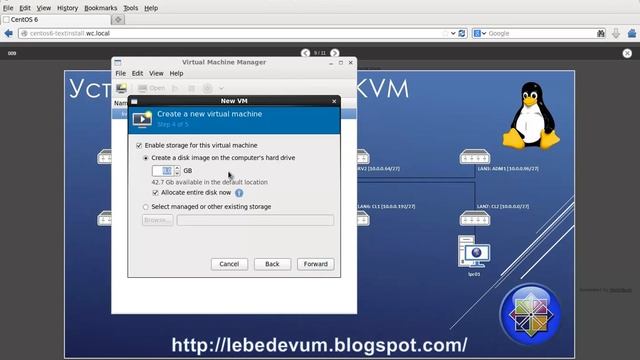This screenshot has height=360, width=640.
Task: Click the new tab button beside CentOS 6
Action: 118,19
